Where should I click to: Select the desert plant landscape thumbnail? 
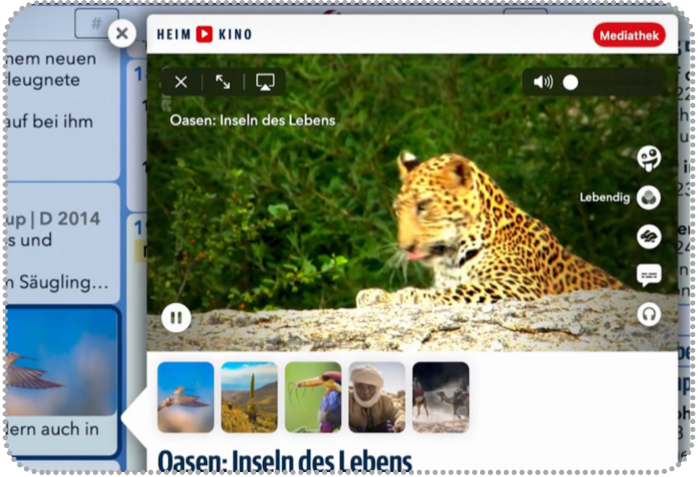[x=249, y=397]
